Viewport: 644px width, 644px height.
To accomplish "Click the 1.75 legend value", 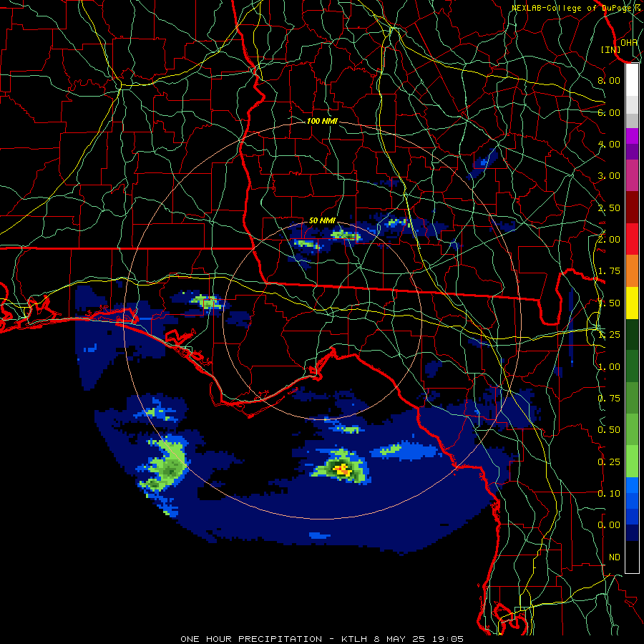I will tap(609, 271).
